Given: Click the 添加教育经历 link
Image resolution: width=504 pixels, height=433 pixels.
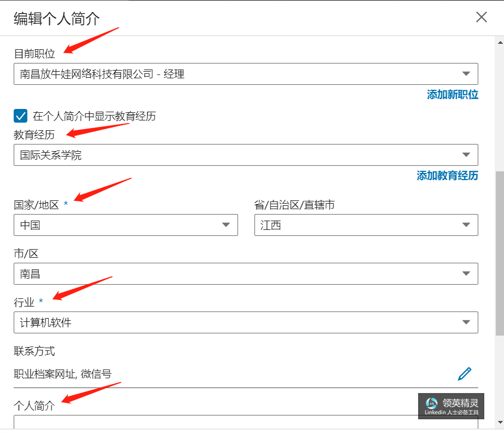Looking at the screenshot, I should (x=447, y=176).
